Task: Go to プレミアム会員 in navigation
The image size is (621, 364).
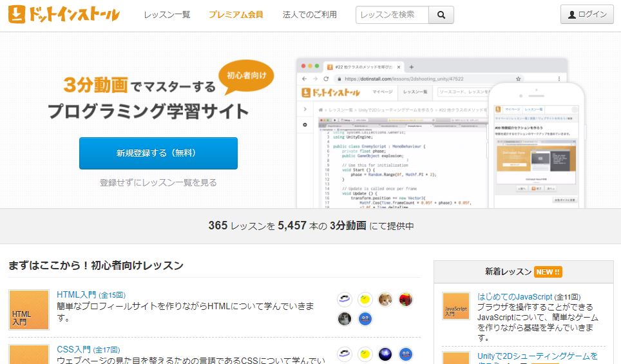Action: [236, 15]
